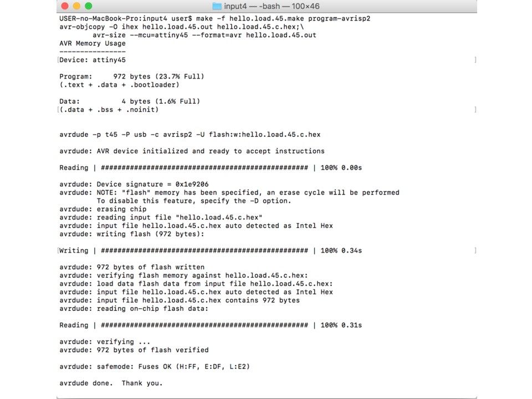
Task: Click 'avrdude done. Thank you.' line
Action: 111,383
